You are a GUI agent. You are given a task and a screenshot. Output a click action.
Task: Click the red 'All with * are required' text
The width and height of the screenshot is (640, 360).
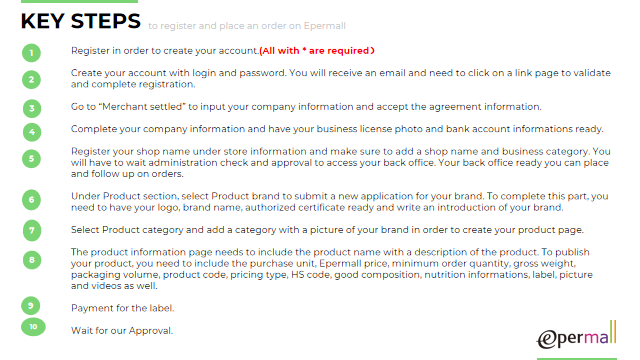[x=317, y=51]
